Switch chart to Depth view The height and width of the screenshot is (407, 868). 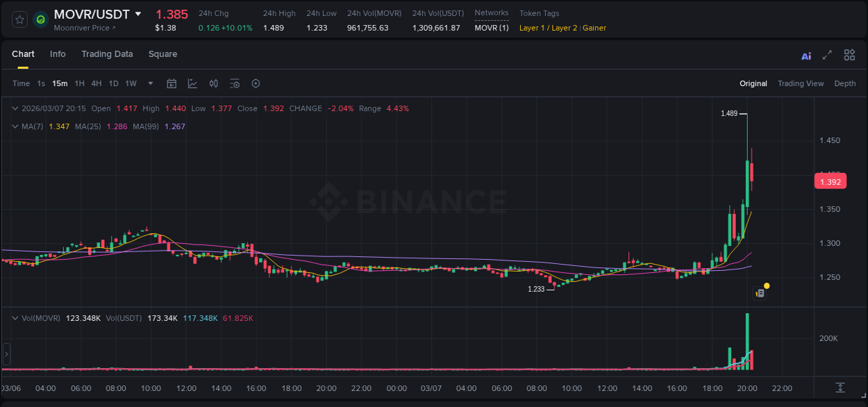845,83
